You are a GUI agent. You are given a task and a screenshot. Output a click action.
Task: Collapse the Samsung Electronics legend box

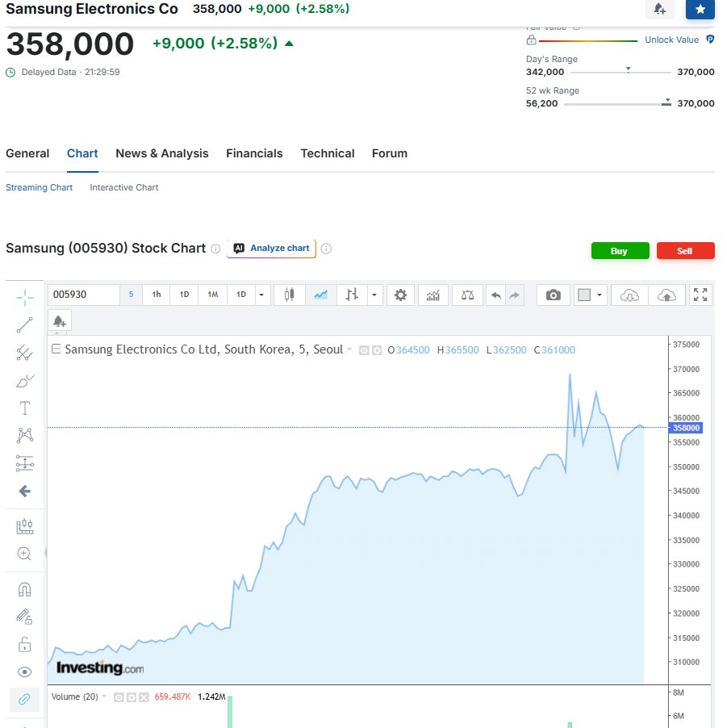[56, 349]
